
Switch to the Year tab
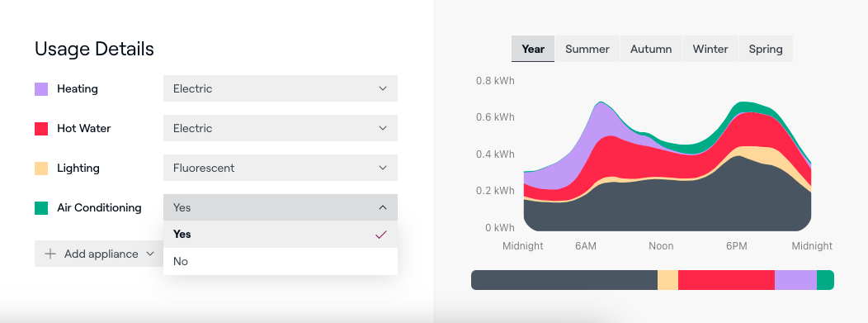click(533, 49)
